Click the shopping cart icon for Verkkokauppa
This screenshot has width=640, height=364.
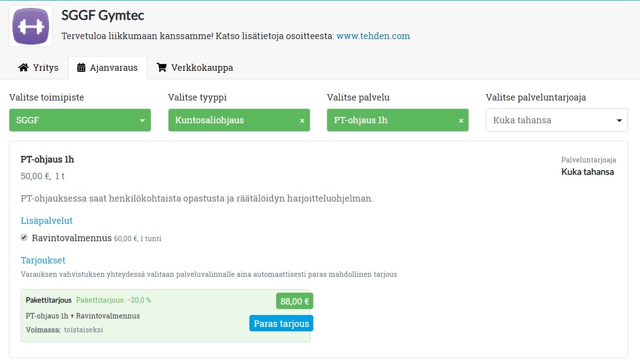[x=162, y=68]
